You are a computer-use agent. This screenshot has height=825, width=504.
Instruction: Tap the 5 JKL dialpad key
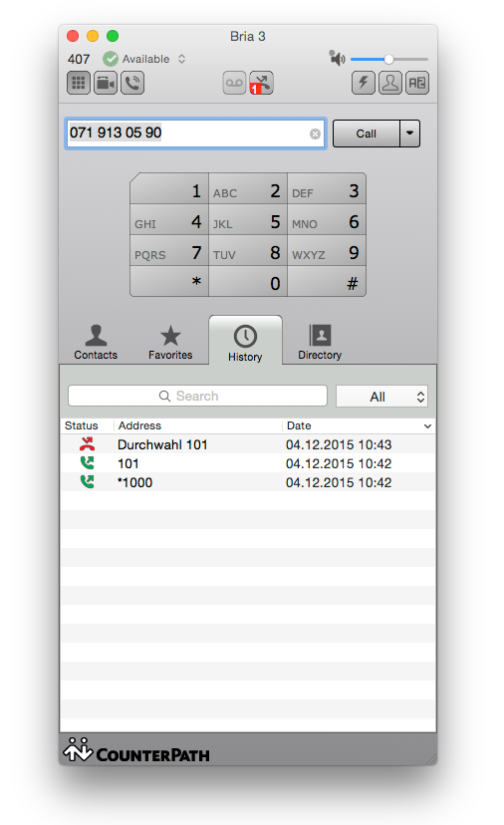click(248, 222)
